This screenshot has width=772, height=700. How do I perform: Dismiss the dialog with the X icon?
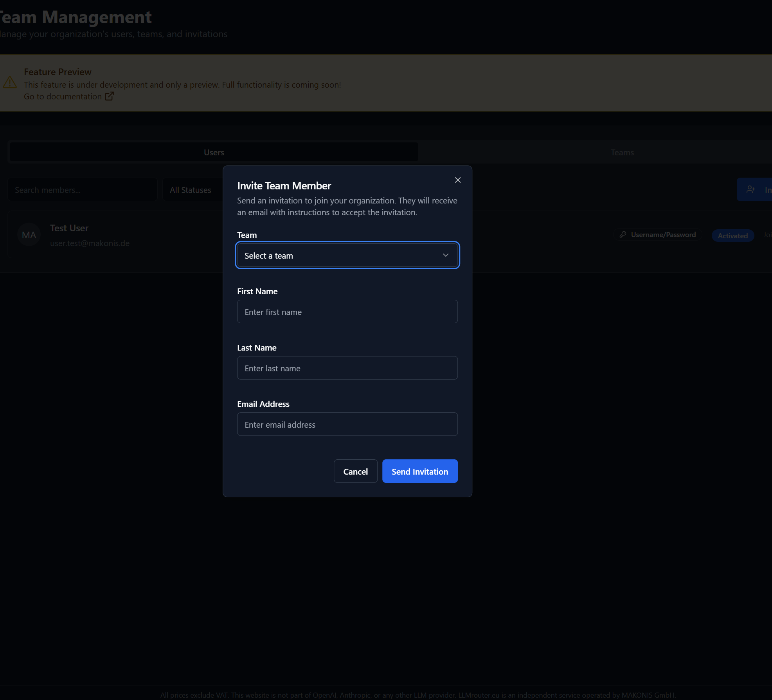pos(457,180)
